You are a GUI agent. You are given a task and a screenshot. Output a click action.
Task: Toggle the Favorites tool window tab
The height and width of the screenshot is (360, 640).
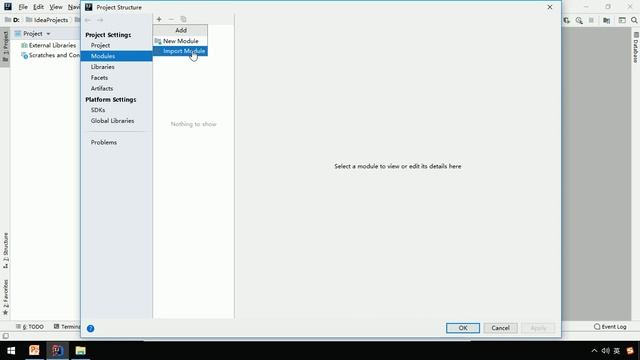(x=5, y=297)
